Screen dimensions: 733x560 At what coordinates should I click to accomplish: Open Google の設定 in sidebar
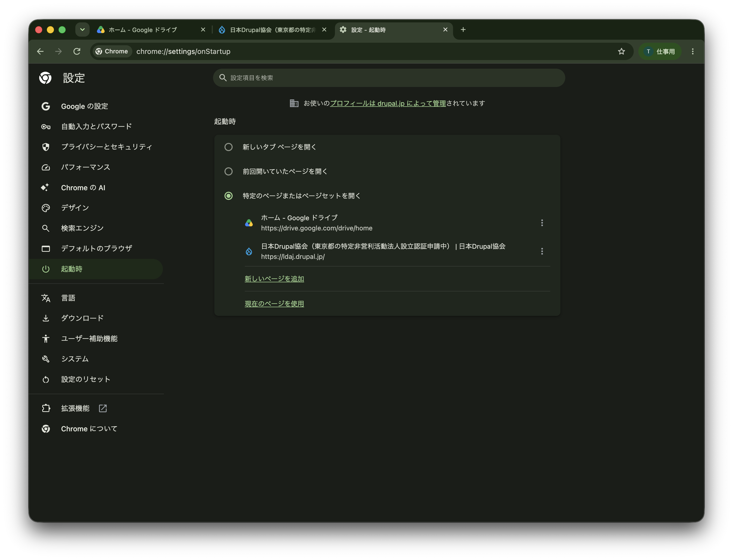click(x=96, y=106)
